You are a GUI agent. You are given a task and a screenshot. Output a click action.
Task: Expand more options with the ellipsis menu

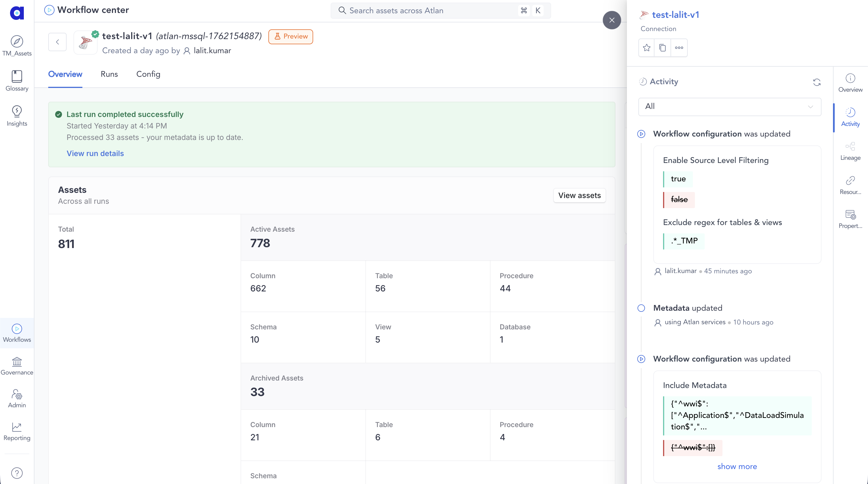pos(679,47)
